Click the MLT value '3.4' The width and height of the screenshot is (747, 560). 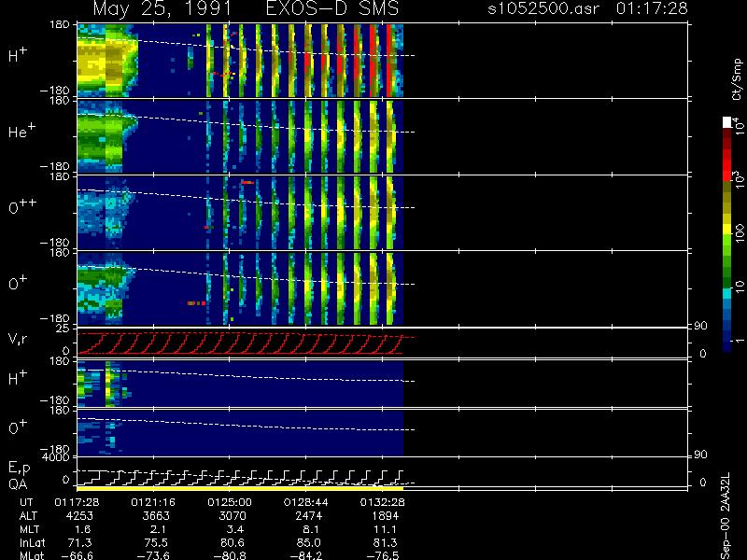click(235, 529)
